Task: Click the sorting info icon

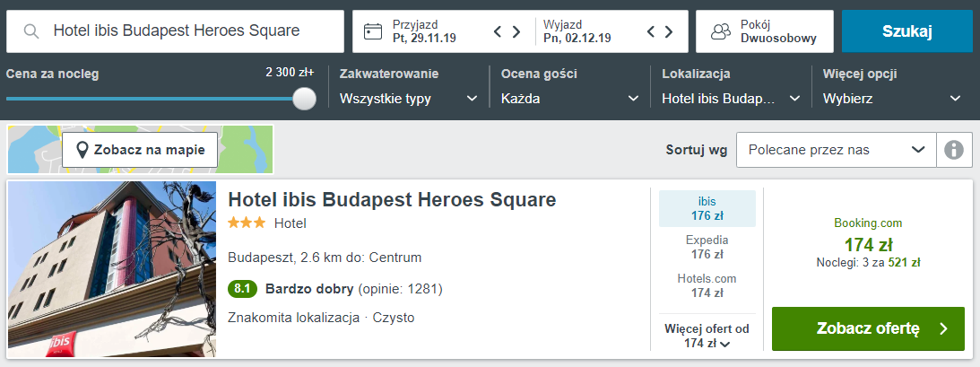Action: pyautogui.click(x=954, y=150)
